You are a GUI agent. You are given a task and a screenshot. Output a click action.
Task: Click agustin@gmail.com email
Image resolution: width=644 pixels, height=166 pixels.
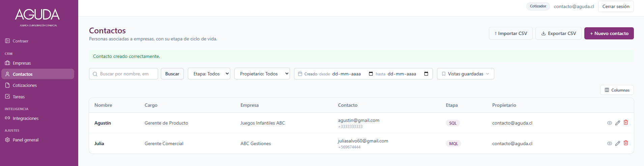click(358, 120)
